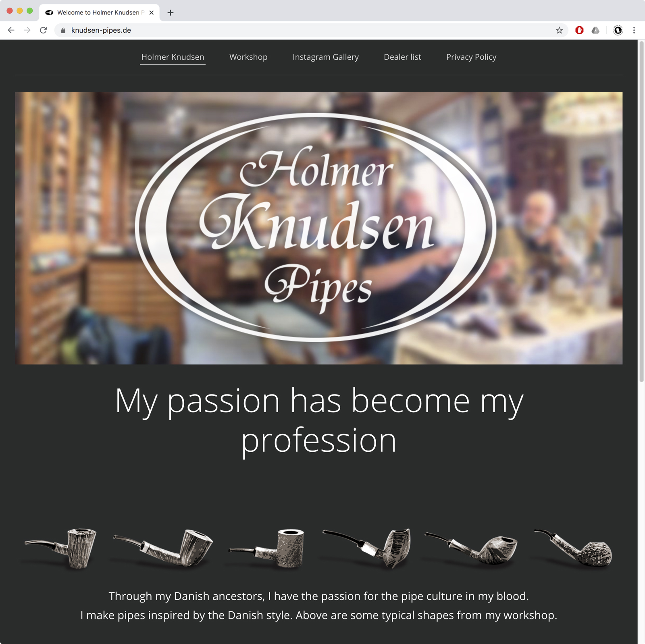Close the Welcome to Holmer Knudsen tab
The width and height of the screenshot is (645, 644).
coord(152,12)
